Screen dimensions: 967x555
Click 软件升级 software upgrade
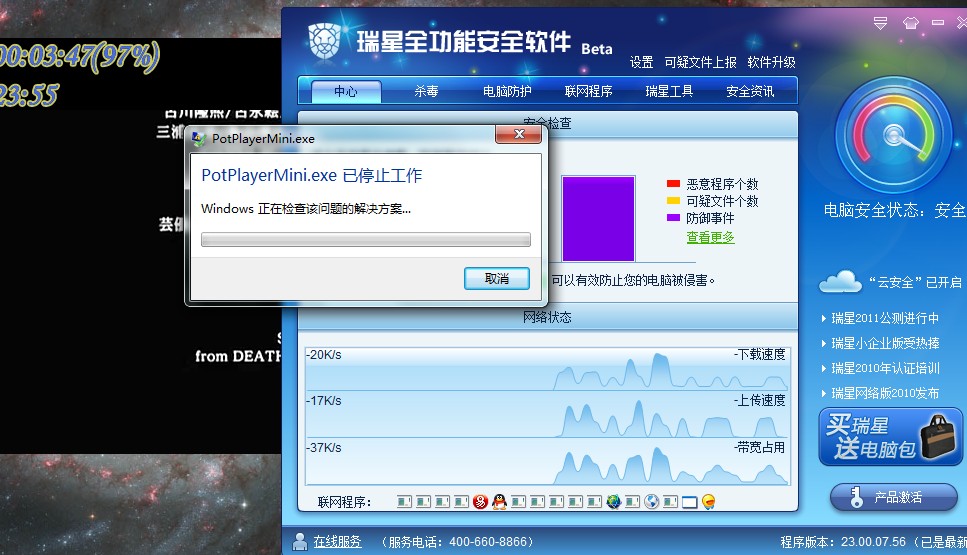click(772, 62)
